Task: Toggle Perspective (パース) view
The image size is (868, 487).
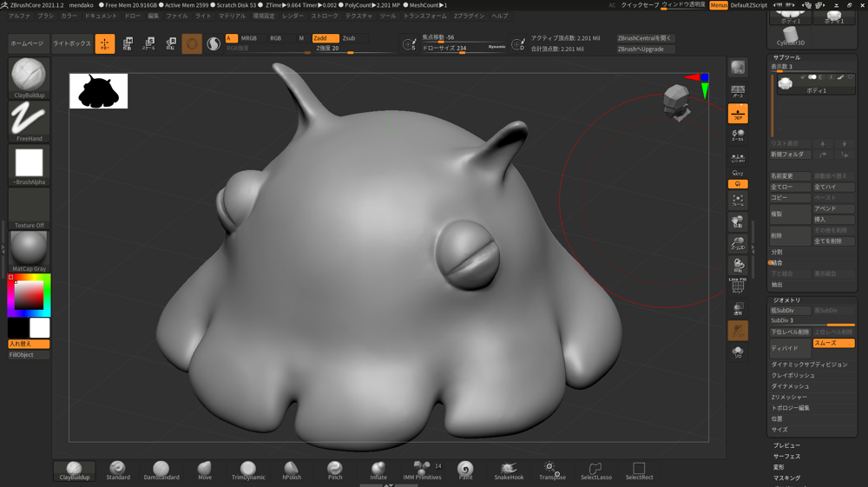Action: [738, 91]
